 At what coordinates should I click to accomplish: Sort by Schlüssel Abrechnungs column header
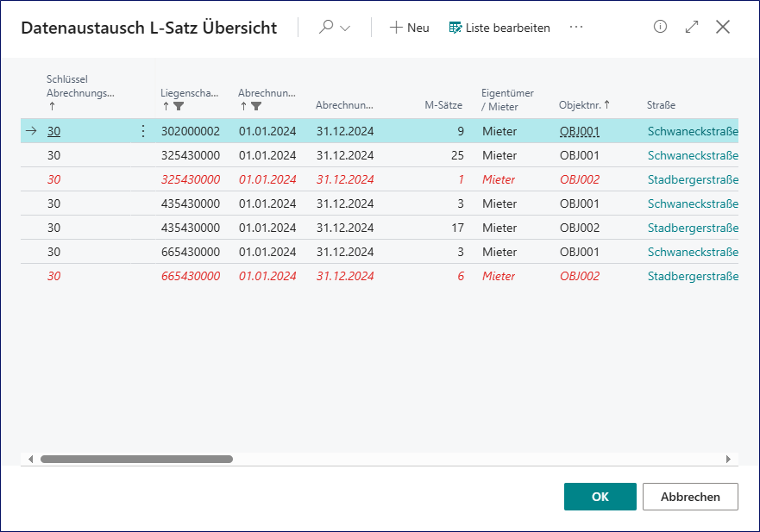80,92
